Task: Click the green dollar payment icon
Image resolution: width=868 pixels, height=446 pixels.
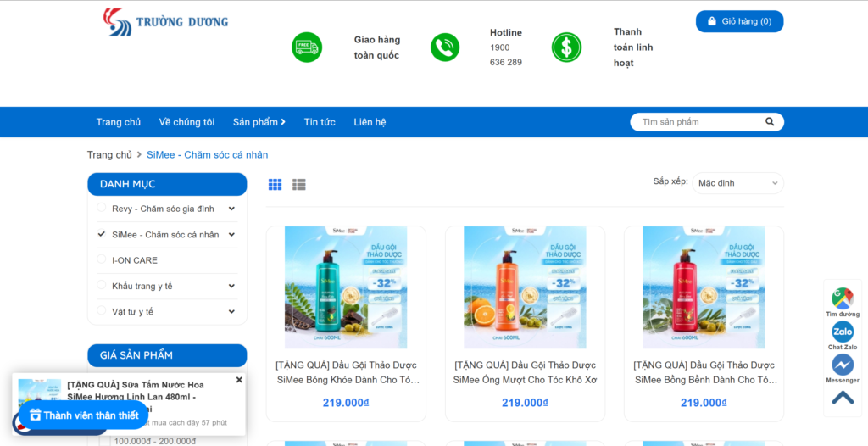Action: point(566,47)
